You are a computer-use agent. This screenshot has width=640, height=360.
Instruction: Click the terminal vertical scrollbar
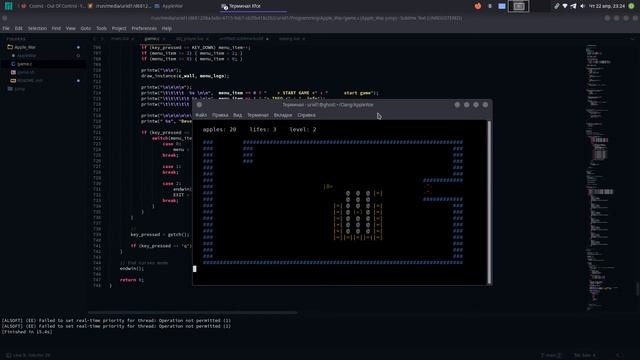click(489, 202)
